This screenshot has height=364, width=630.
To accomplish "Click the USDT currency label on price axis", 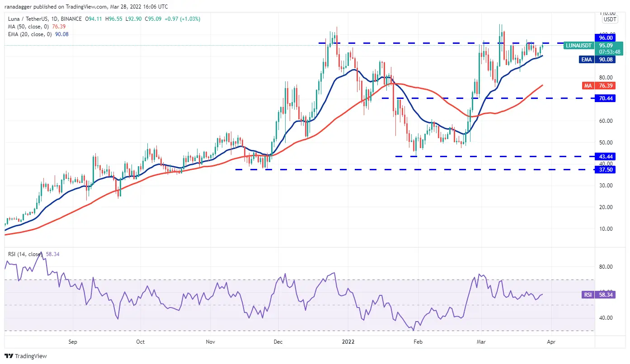I will pyautogui.click(x=610, y=19).
